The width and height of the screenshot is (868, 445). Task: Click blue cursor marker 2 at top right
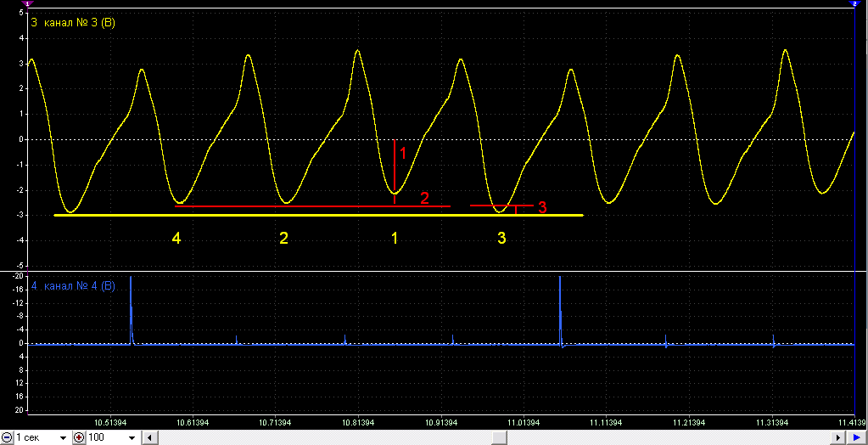tap(854, 3)
